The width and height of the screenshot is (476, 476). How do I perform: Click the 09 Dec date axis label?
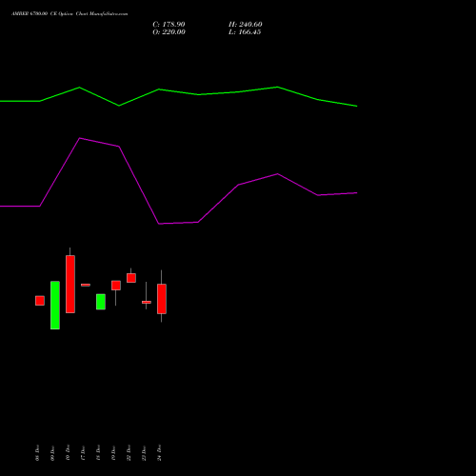click(x=52, y=453)
